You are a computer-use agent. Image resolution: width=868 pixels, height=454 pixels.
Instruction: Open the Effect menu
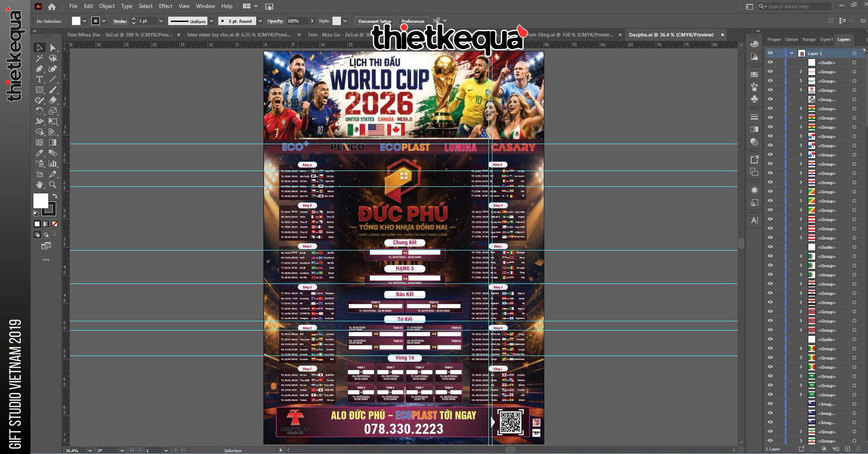[166, 6]
